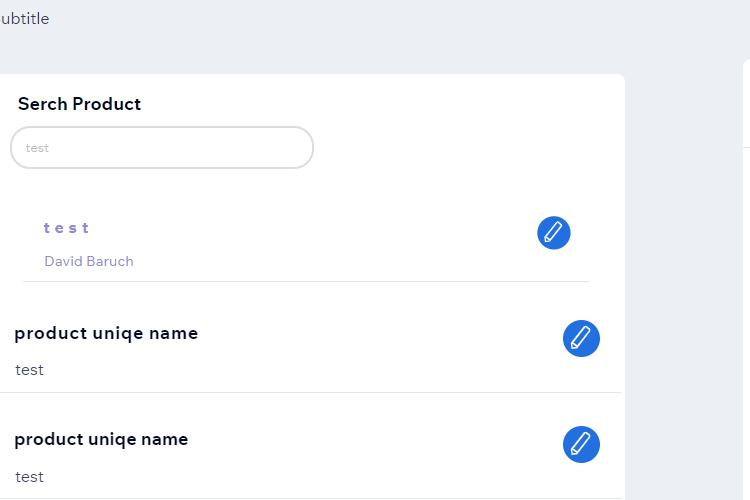Viewport: 750px width, 500px height.
Task: Click the divider line below David Baruch
Action: 306,281
